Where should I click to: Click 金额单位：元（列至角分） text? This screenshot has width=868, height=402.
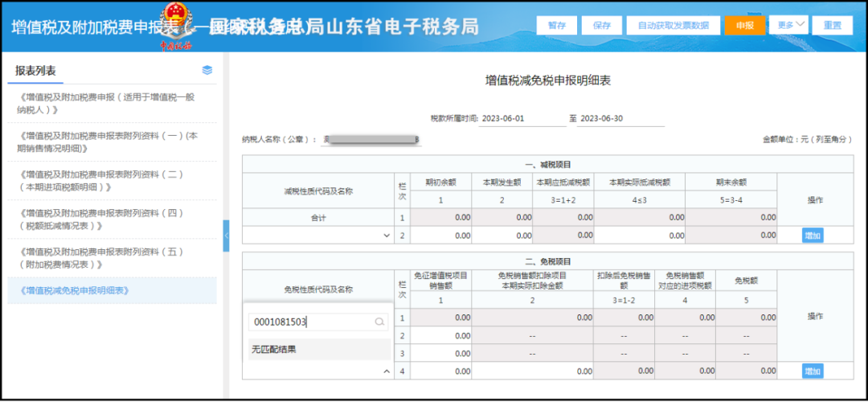pyautogui.click(x=807, y=140)
